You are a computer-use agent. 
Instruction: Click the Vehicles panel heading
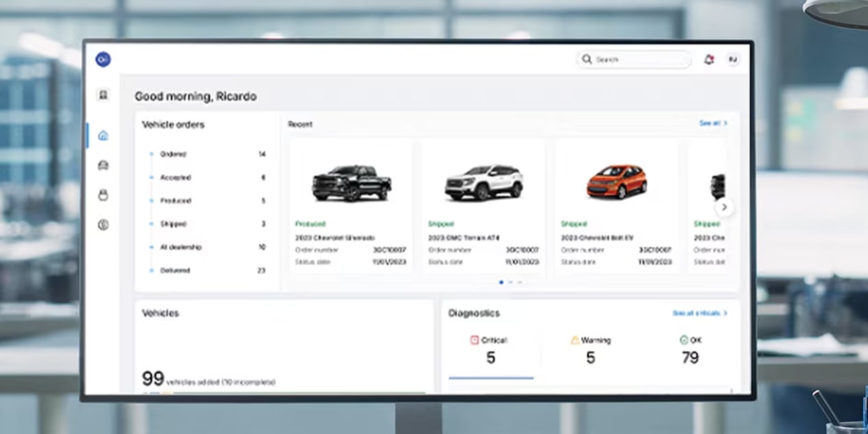coord(160,313)
